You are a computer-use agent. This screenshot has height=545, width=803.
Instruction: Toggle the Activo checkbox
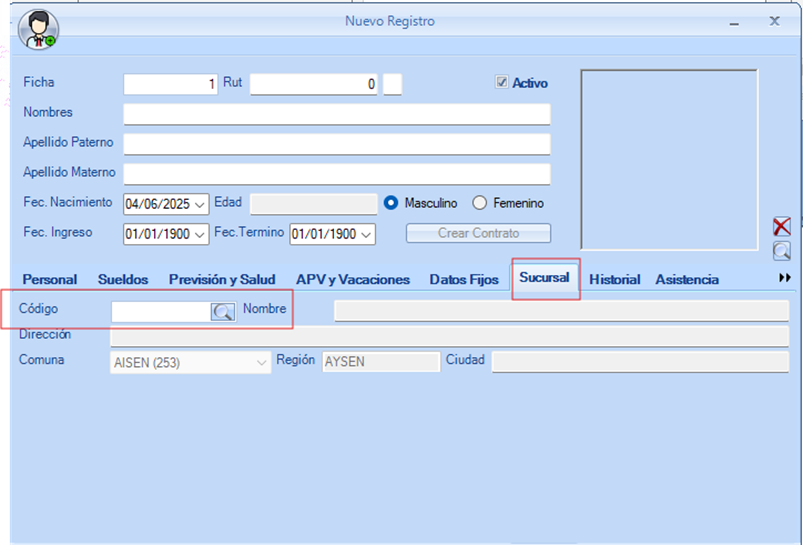tap(503, 83)
